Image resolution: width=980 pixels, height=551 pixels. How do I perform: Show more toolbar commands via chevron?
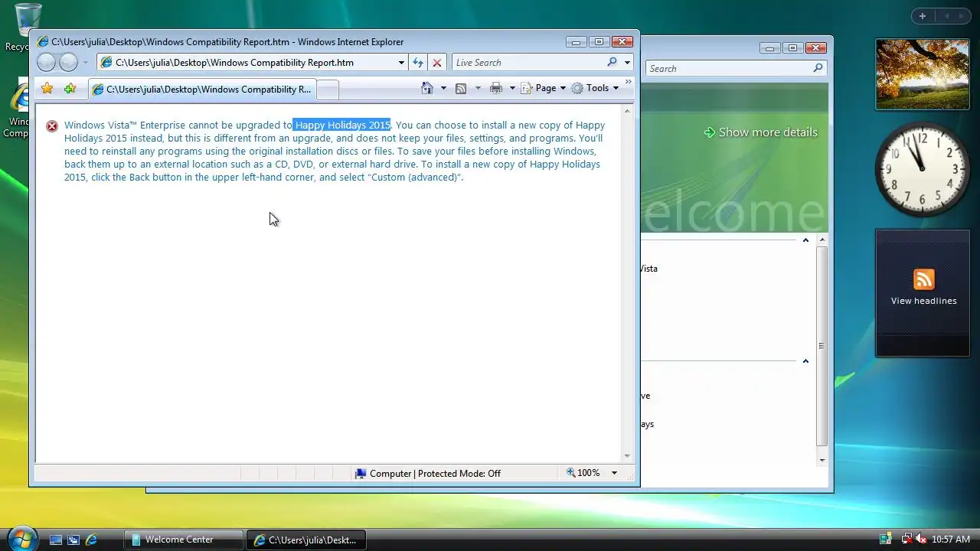click(x=629, y=81)
